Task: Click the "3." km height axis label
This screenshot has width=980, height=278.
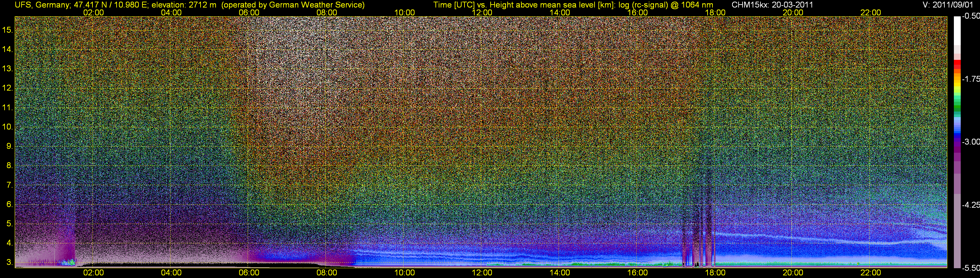Action: coord(9,263)
